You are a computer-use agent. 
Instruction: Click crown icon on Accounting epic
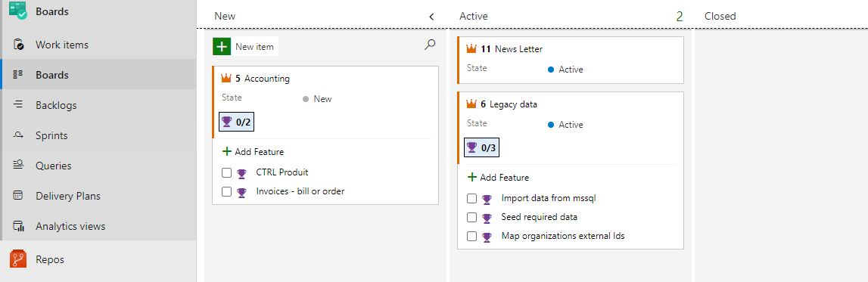coord(226,79)
